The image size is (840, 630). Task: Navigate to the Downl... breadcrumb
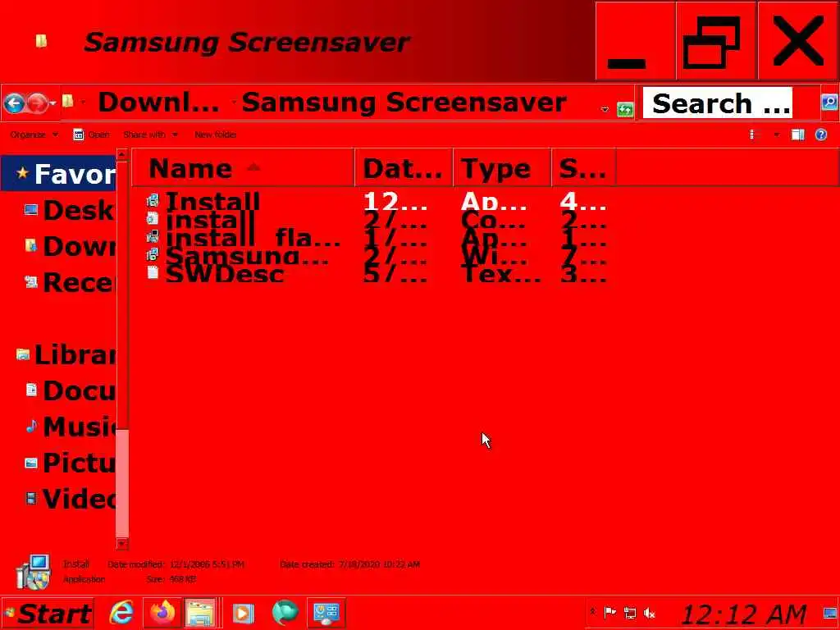[x=158, y=102]
